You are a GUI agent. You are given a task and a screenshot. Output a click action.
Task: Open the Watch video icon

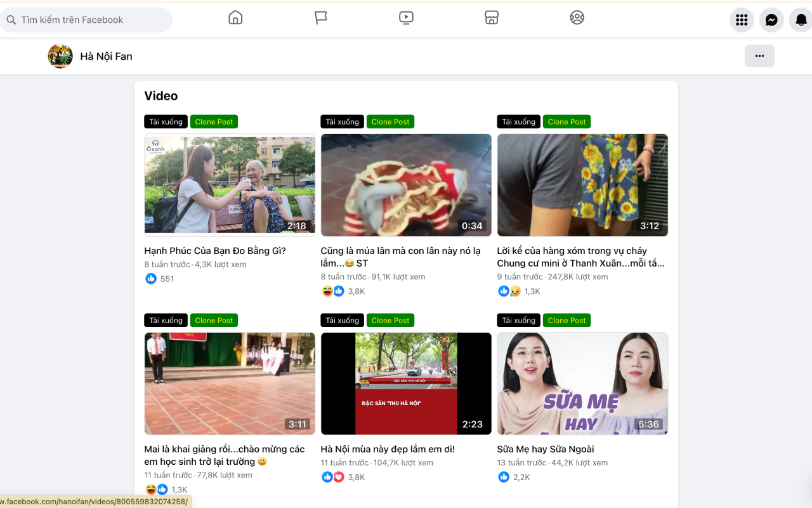[x=407, y=18]
